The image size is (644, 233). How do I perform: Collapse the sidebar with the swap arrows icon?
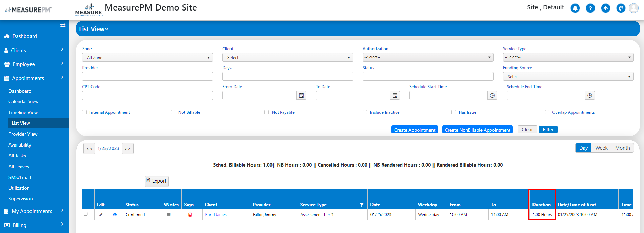click(63, 25)
